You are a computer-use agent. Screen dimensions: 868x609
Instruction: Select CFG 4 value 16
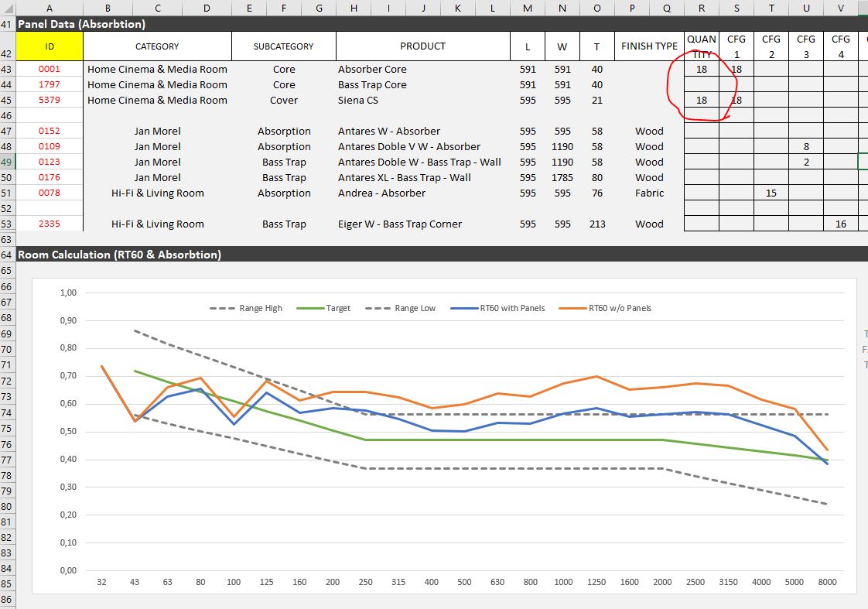click(x=841, y=224)
